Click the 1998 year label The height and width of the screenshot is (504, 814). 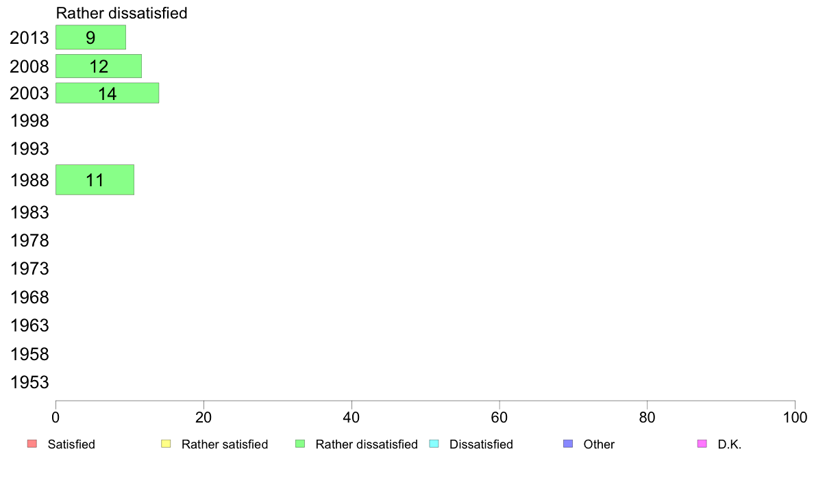click(29, 121)
